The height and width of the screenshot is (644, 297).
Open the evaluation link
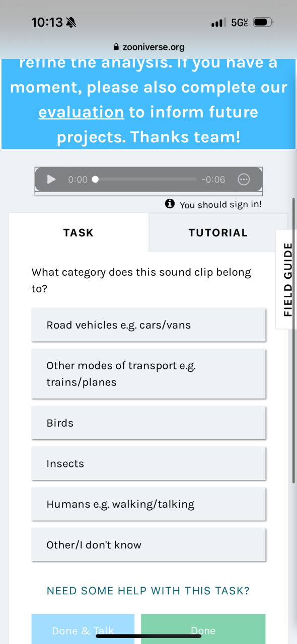tap(81, 112)
